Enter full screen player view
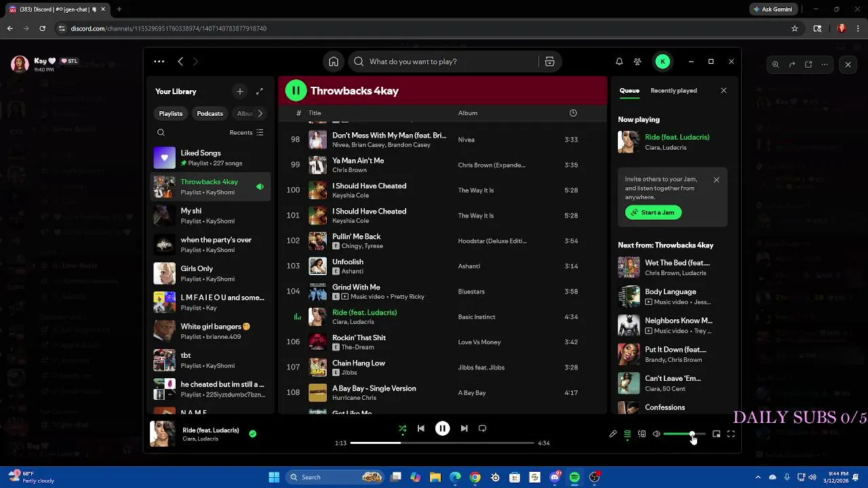The width and height of the screenshot is (868, 488). click(x=731, y=434)
